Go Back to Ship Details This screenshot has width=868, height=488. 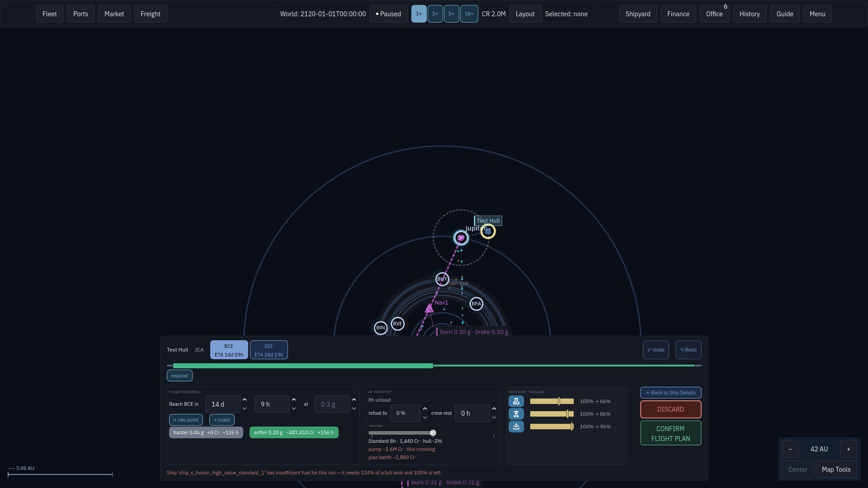point(670,393)
